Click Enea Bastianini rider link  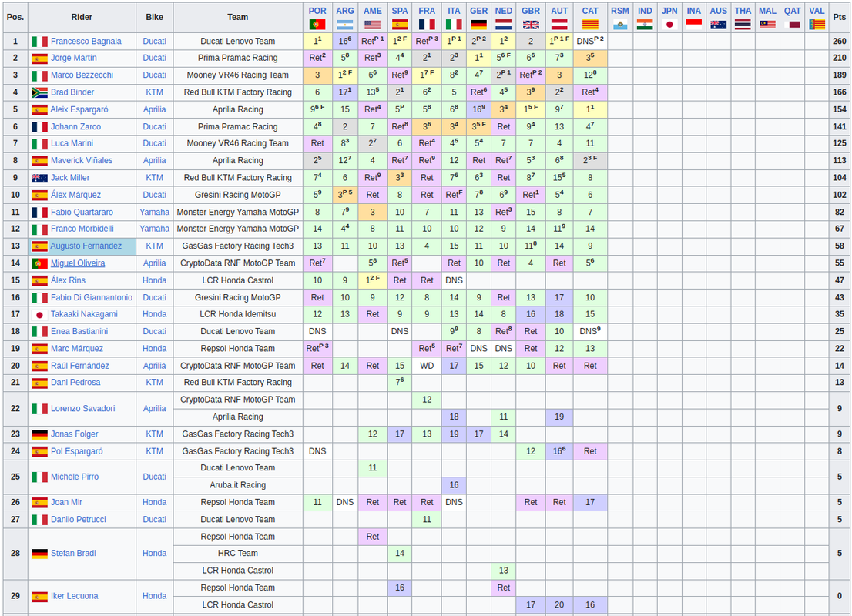click(79, 331)
